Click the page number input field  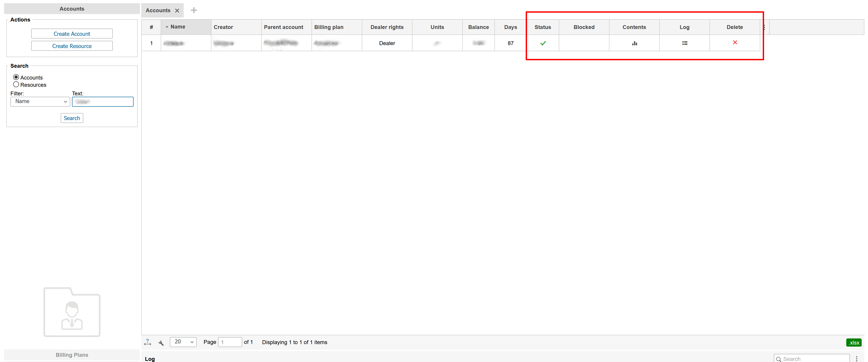pos(230,342)
